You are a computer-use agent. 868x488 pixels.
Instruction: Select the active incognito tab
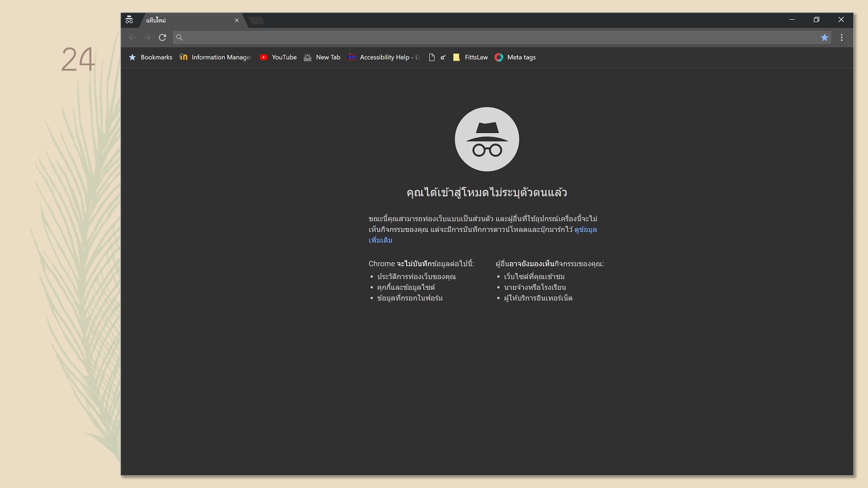(x=188, y=20)
